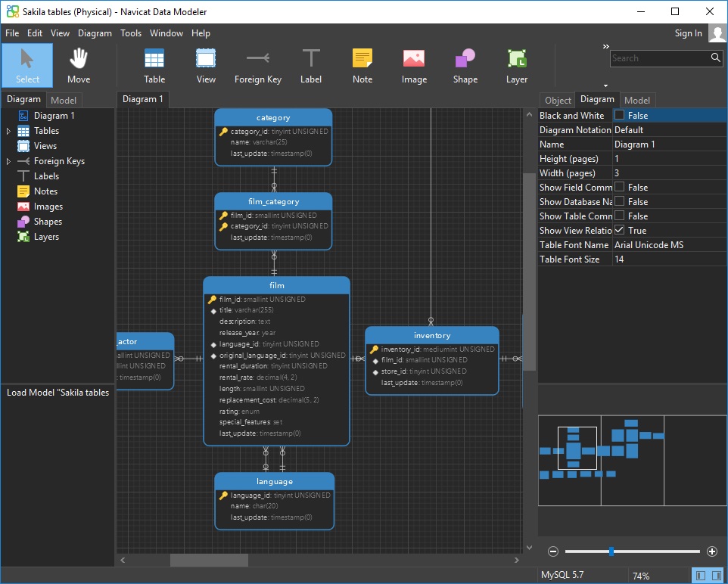This screenshot has height=584, width=728.
Task: Click the zoom slider handle
Action: pos(611,551)
